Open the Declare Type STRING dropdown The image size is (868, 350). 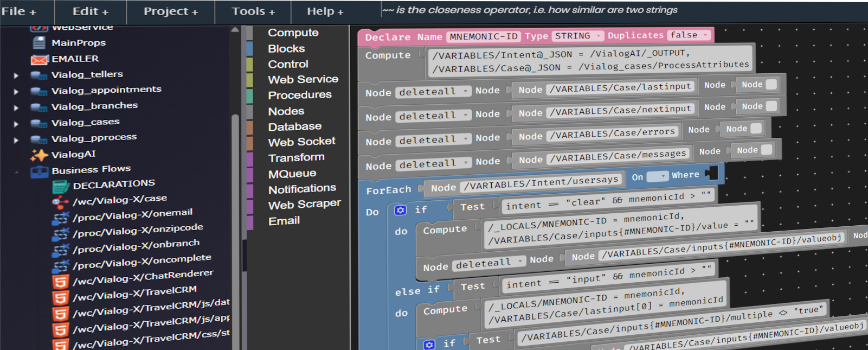[x=578, y=36]
